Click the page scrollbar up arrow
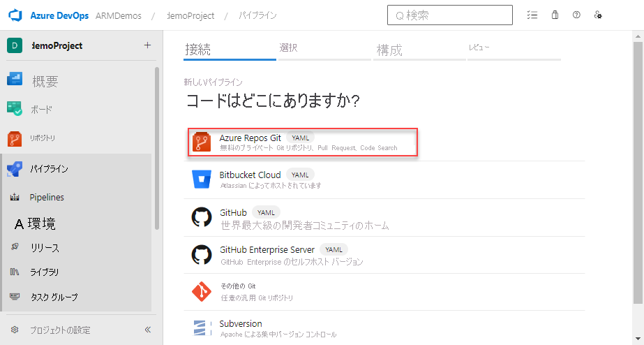644x345 pixels. tap(638, 36)
